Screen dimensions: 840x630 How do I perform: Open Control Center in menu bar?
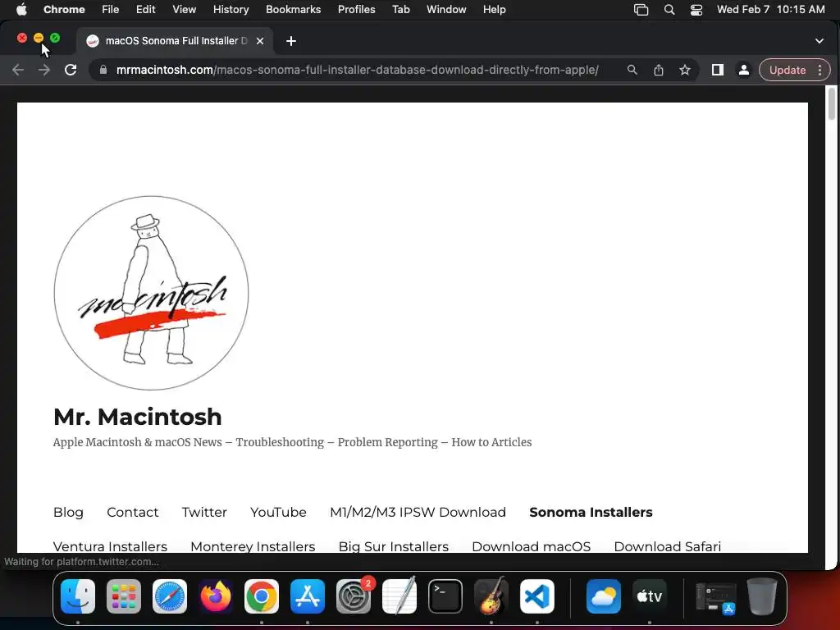coord(696,10)
